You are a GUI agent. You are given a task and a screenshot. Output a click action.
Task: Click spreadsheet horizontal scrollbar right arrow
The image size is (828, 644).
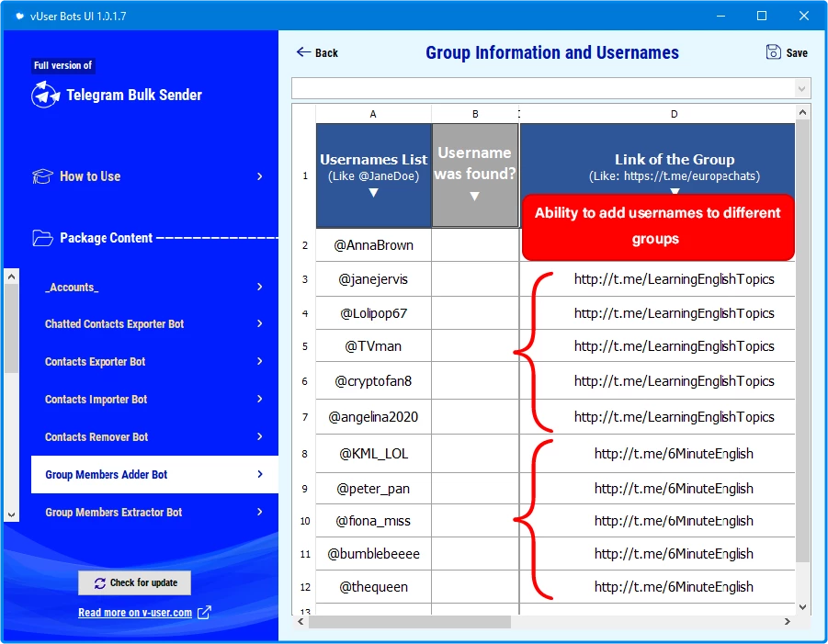(788, 622)
